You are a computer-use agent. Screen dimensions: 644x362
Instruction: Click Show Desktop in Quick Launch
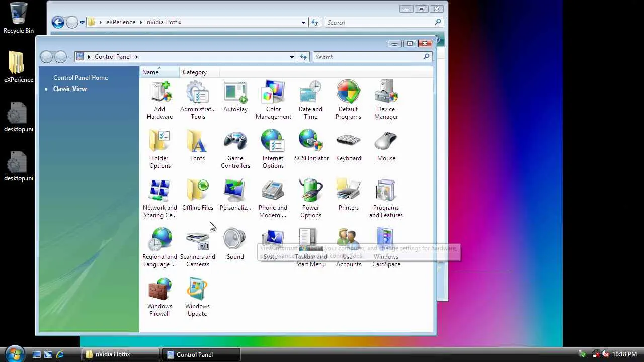coord(37,354)
